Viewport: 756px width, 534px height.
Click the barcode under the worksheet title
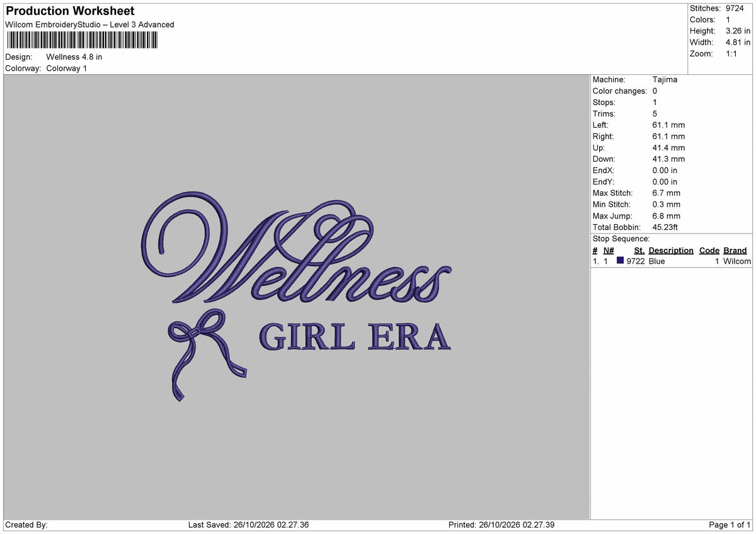[x=83, y=40]
